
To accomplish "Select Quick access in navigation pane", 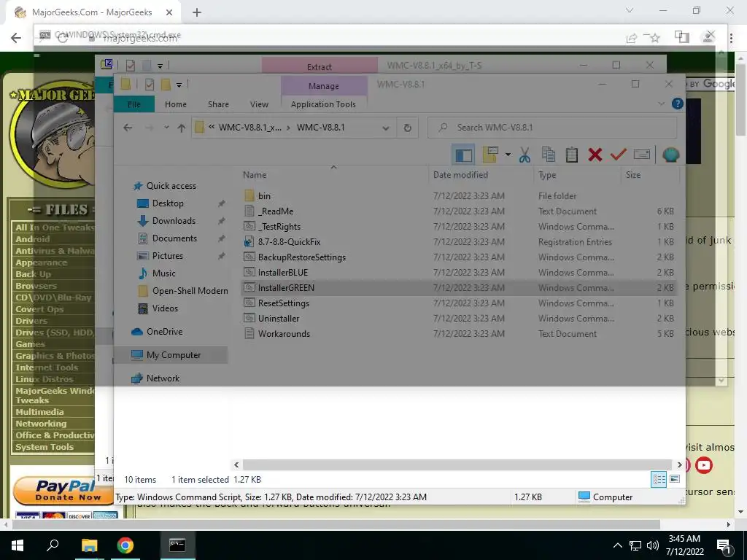I will coord(171,186).
